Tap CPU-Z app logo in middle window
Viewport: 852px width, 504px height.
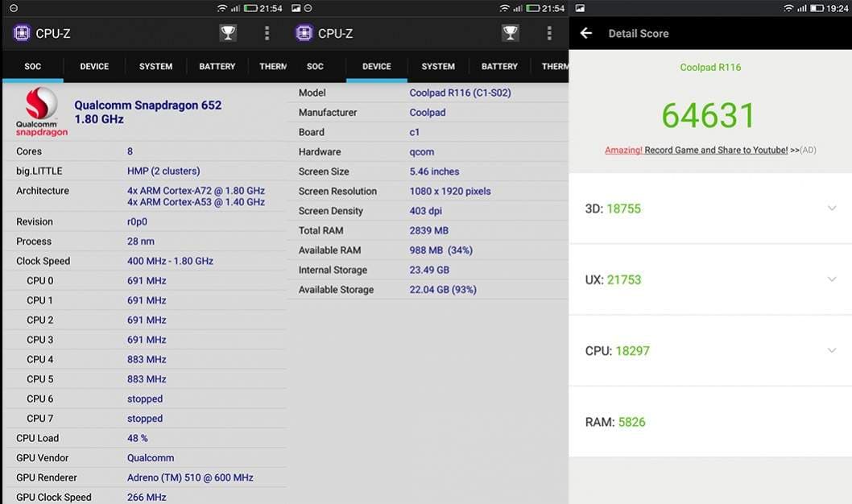[x=304, y=33]
